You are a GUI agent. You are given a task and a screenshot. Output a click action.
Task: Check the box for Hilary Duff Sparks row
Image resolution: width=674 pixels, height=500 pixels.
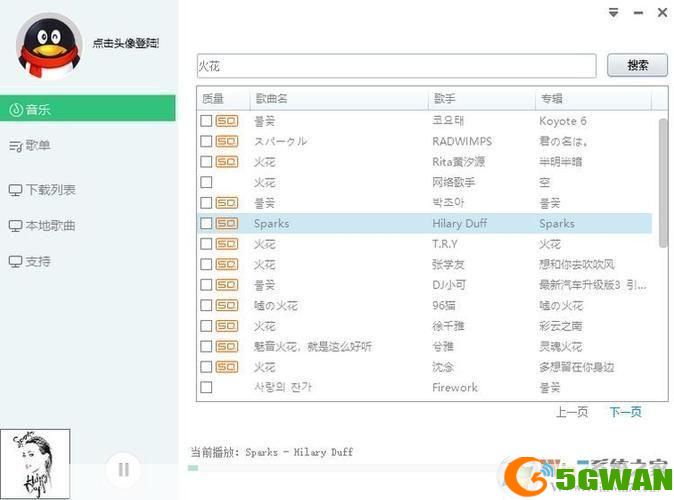206,223
